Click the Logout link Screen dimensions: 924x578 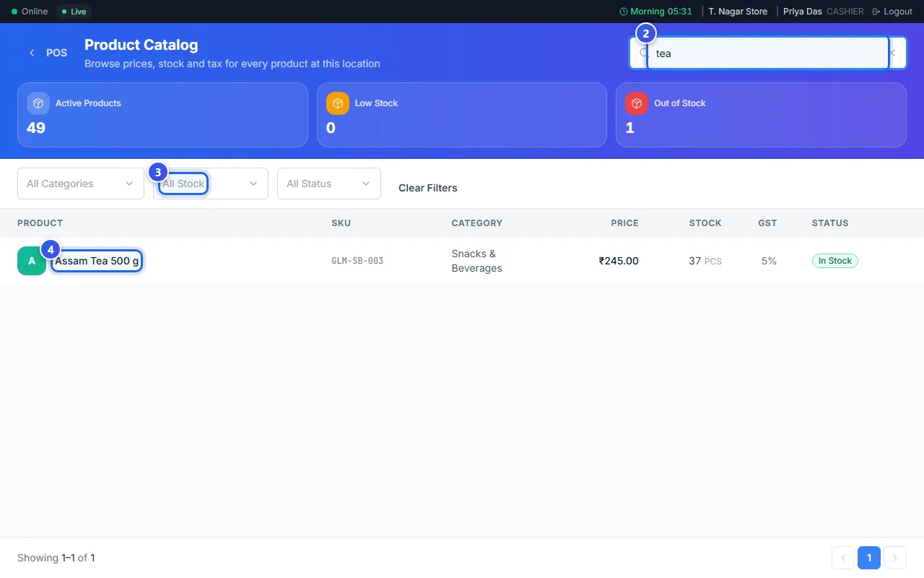pos(893,12)
